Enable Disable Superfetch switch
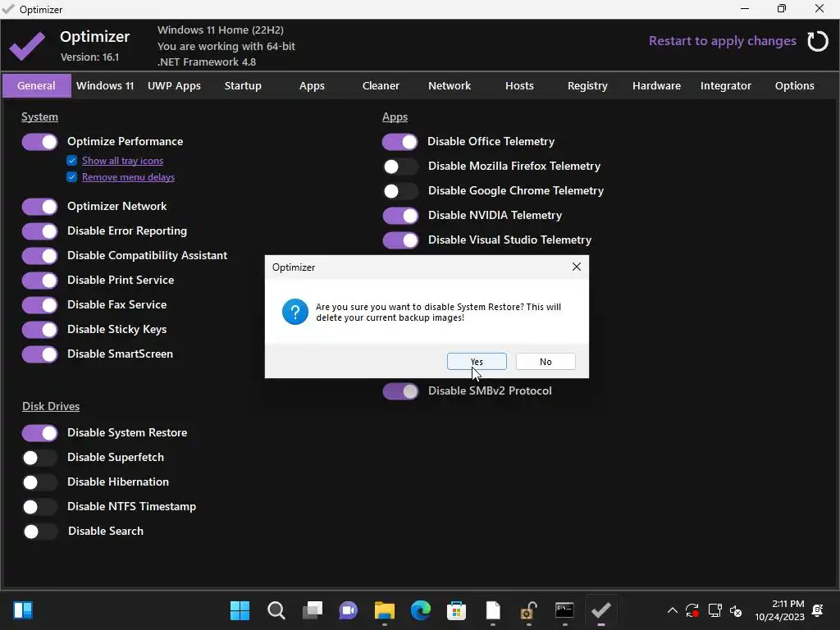 39,458
